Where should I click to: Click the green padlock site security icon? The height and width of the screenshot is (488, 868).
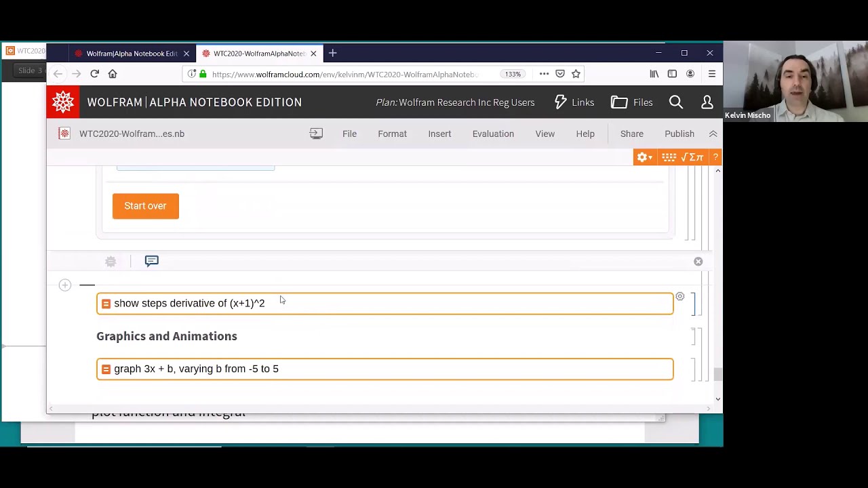202,74
